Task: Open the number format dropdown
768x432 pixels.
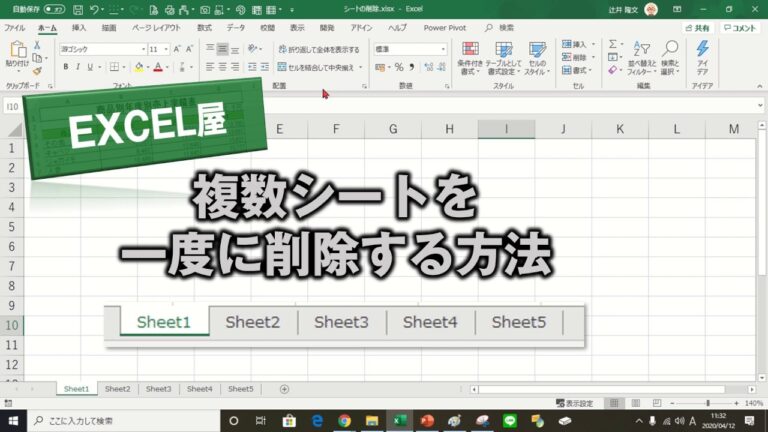Action: 443,49
